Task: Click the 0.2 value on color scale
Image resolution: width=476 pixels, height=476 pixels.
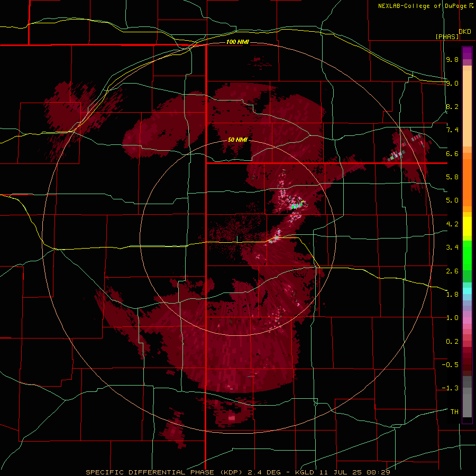Action: pos(452,342)
